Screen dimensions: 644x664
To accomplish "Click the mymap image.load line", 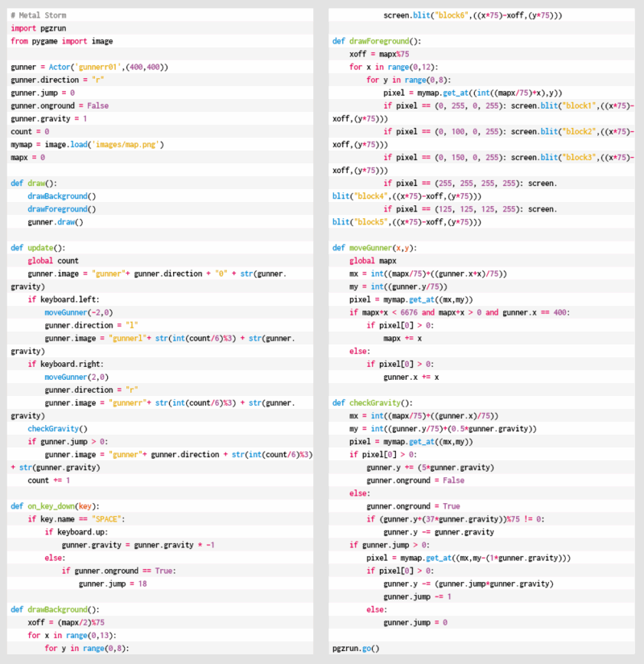I will (x=87, y=144).
